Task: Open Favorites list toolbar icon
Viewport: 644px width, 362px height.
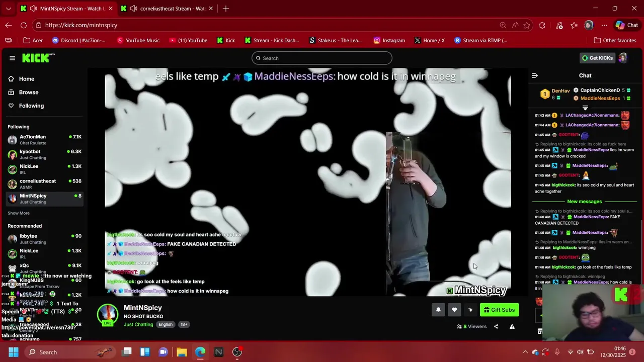Action: 574,25
